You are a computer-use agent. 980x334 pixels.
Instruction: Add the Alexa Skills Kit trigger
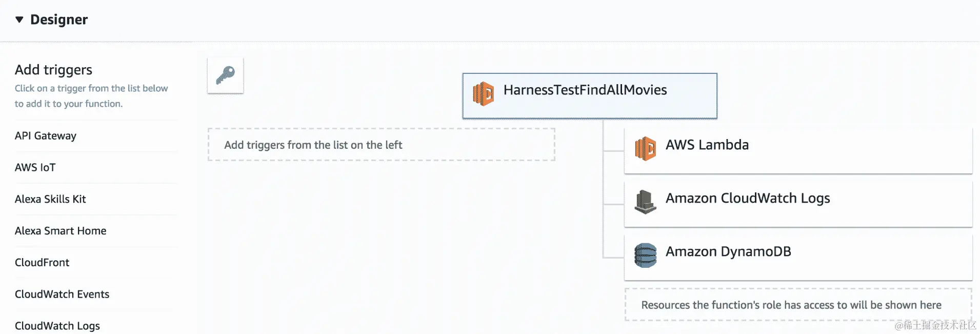point(50,199)
